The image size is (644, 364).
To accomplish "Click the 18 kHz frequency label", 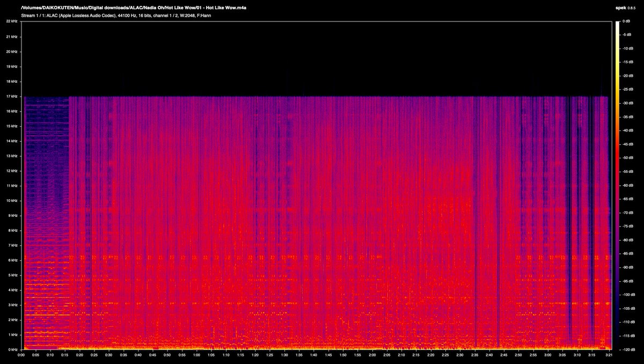I will (x=12, y=81).
